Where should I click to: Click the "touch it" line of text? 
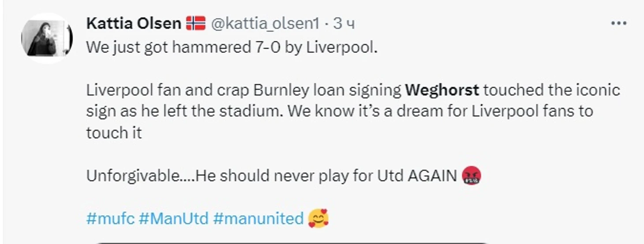pyautogui.click(x=114, y=133)
